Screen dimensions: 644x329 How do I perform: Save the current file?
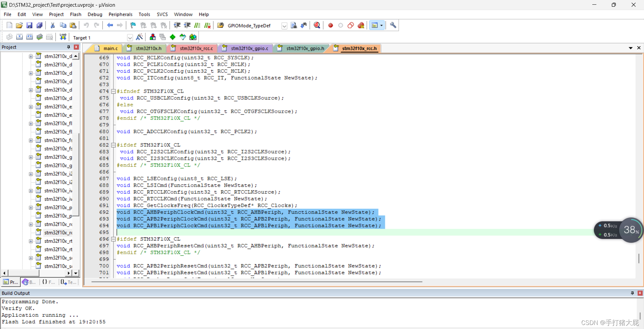30,25
